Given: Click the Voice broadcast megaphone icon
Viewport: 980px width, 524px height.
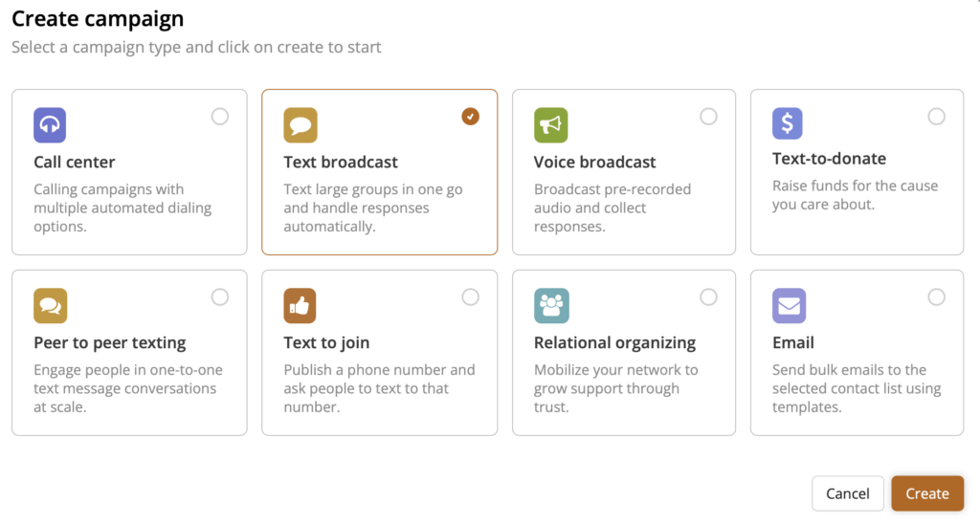Looking at the screenshot, I should point(550,125).
